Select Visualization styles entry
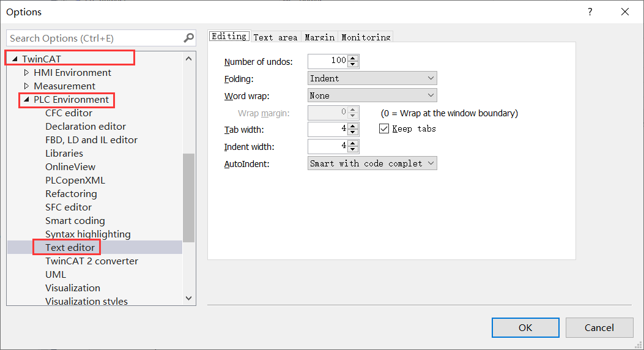 pos(86,301)
